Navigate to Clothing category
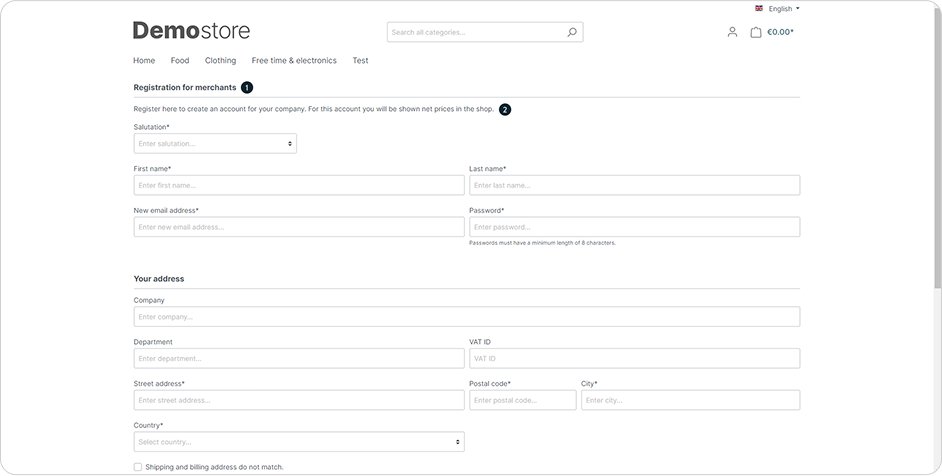942x476 pixels. 220,61
